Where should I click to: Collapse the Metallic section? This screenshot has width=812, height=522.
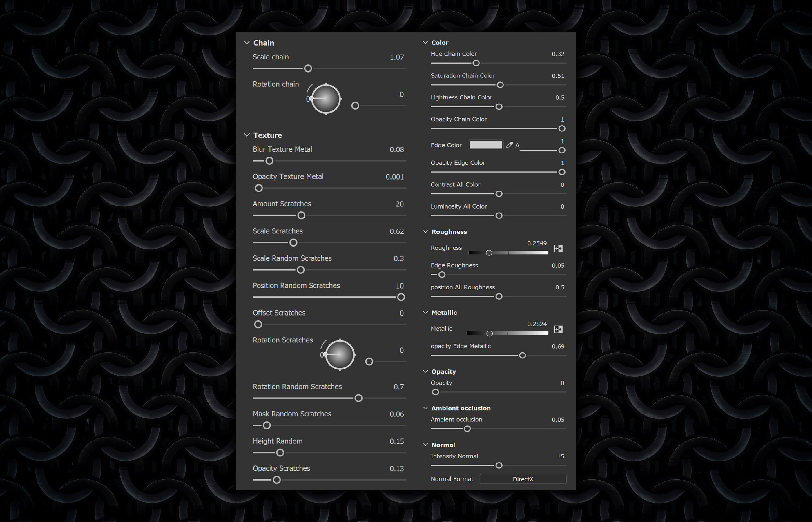coord(425,312)
